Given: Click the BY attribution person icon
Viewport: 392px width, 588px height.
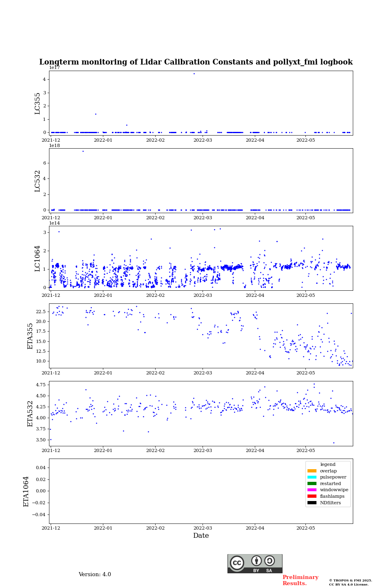Looking at the screenshot, I should point(256,561).
